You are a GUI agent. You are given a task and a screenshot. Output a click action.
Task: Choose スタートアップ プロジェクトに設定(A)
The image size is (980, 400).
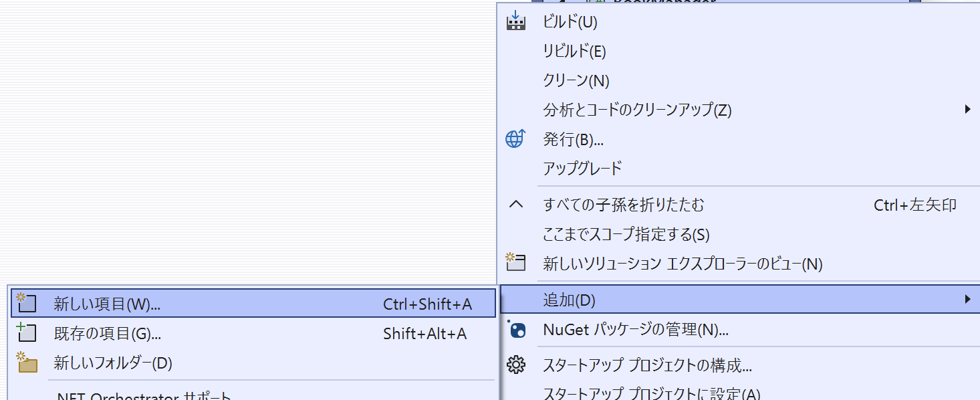click(x=740, y=393)
